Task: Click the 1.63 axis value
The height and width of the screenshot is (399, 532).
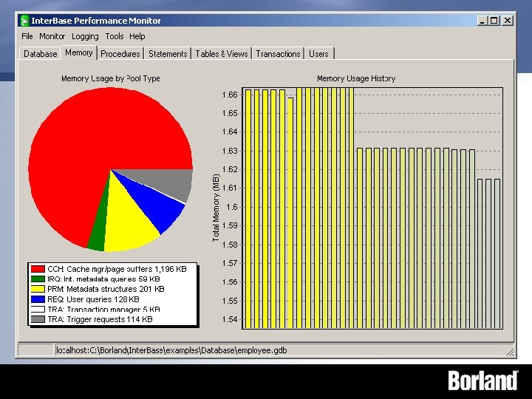Action: point(230,151)
